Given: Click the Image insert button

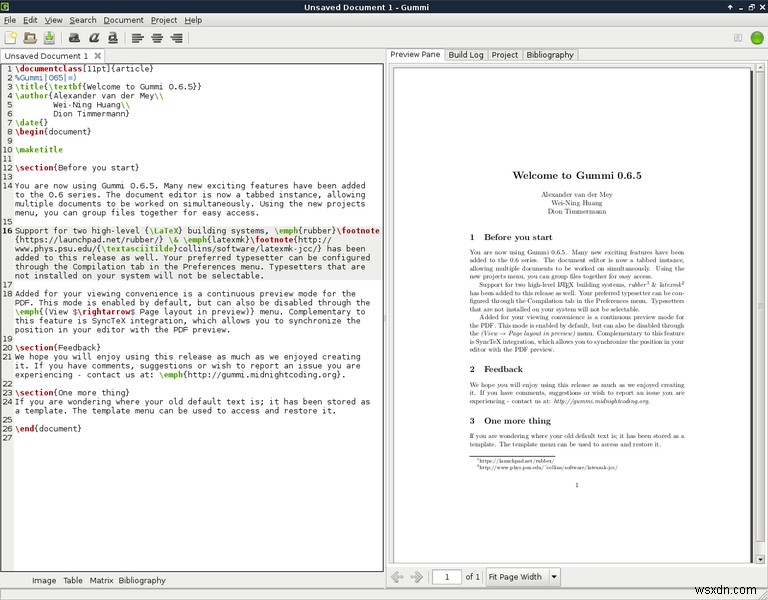Looking at the screenshot, I should click(44, 580).
